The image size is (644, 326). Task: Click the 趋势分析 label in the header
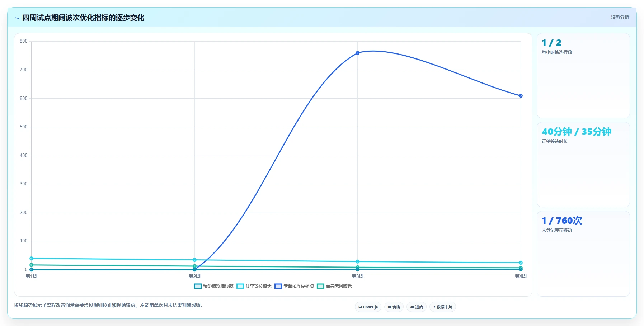620,17
